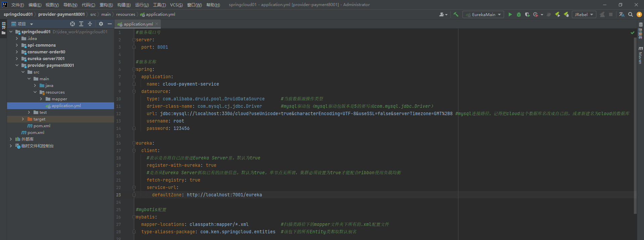Open the 文件(F) menu
The image size is (644, 240).
[x=17, y=5]
